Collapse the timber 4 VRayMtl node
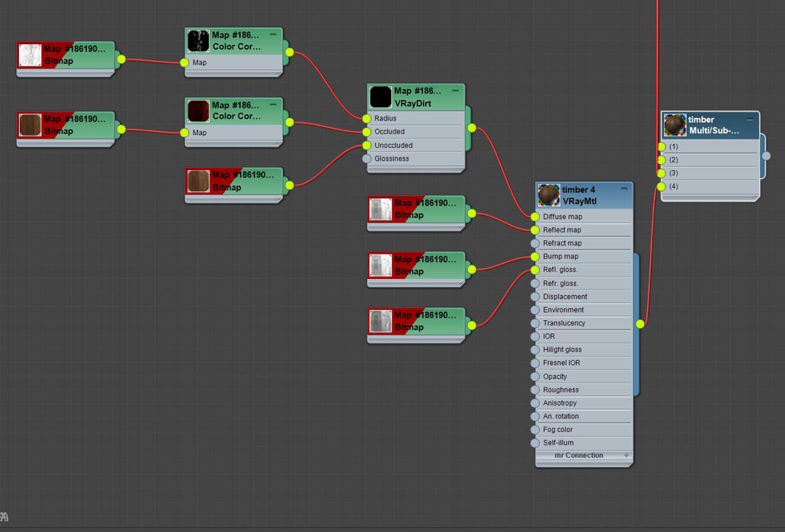 pos(623,189)
